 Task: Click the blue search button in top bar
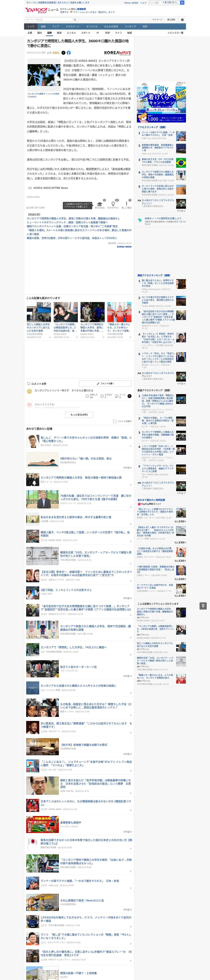[x=182, y=3]
